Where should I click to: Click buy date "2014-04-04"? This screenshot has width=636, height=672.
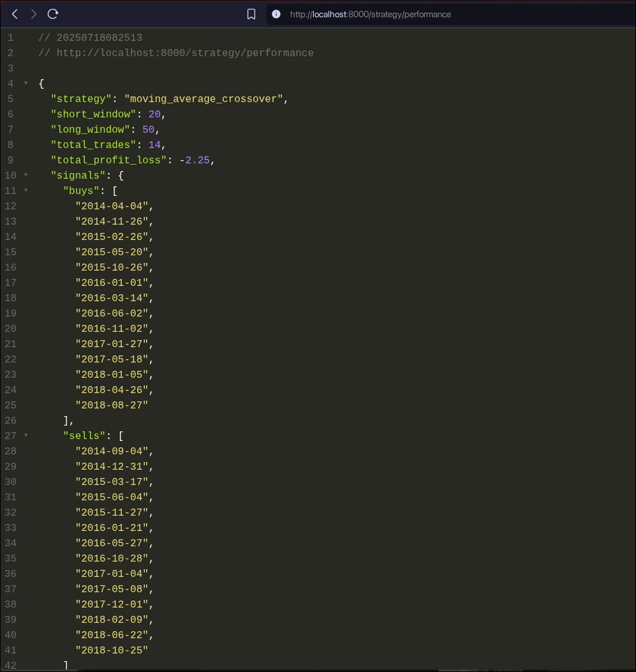click(x=112, y=206)
